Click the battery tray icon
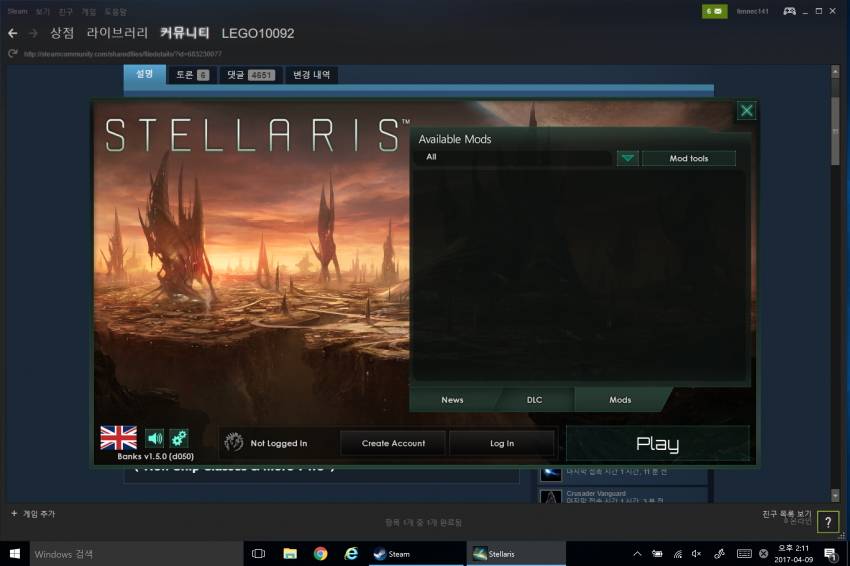This screenshot has width=850, height=566. pyautogui.click(x=657, y=554)
